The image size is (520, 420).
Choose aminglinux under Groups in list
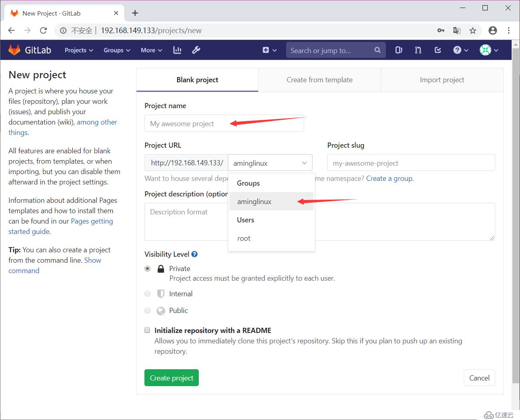[x=271, y=202]
